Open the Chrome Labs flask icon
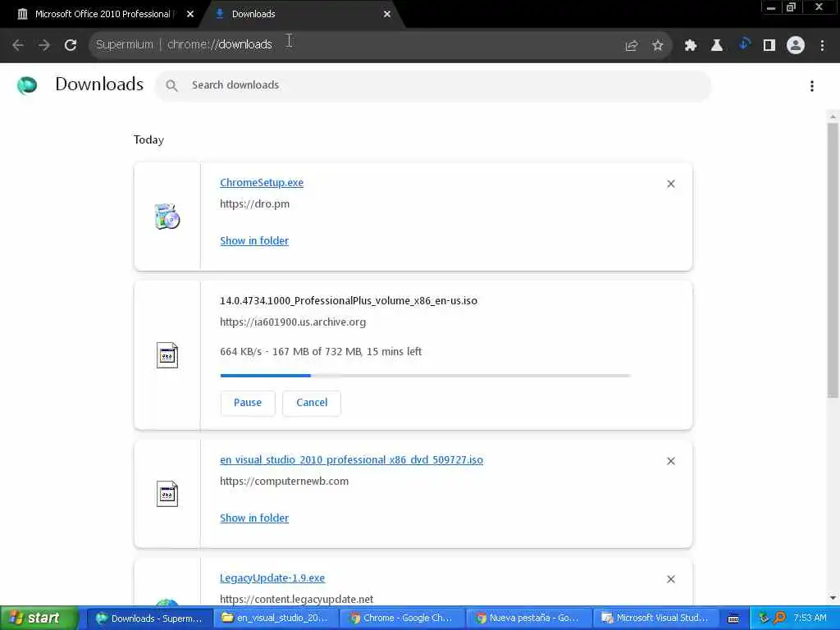This screenshot has height=630, width=840. 717,46
